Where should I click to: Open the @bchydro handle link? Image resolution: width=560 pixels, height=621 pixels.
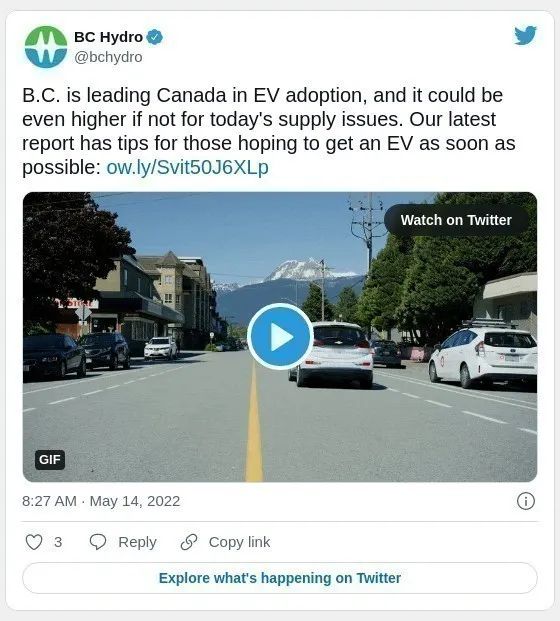(x=108, y=57)
